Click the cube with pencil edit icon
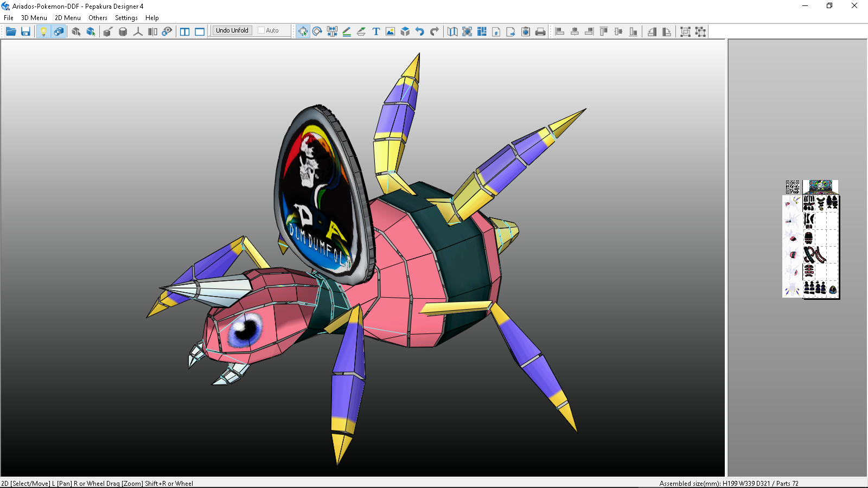This screenshot has height=488, width=868. click(108, 31)
